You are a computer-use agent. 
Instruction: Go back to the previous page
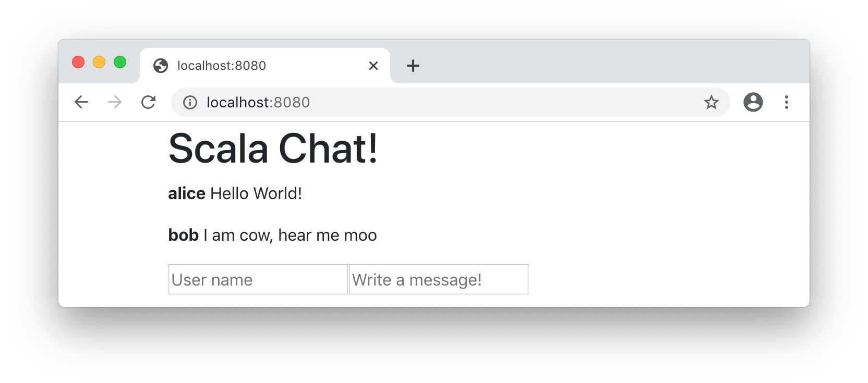click(x=81, y=102)
